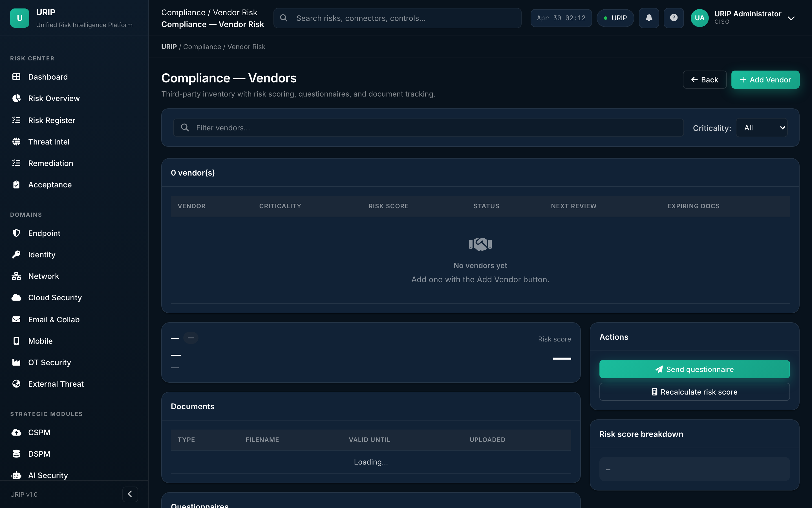
Task: Click the External Threat globe icon
Action: [x=16, y=384]
